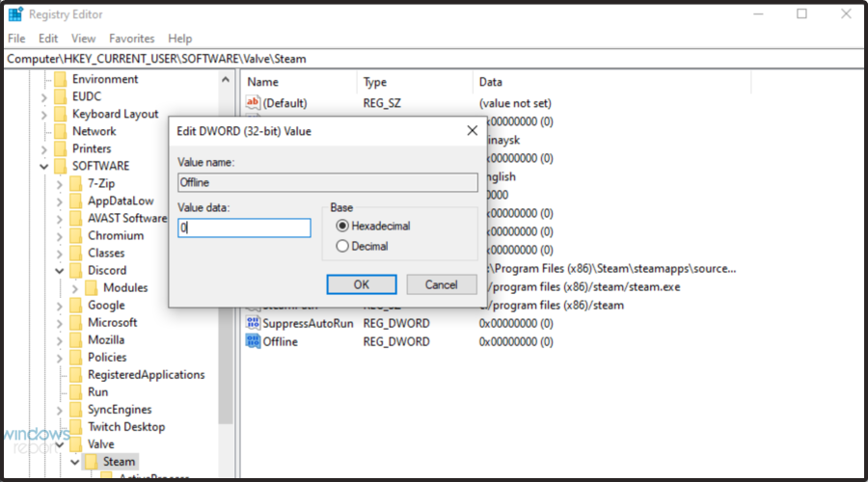Viewport: 868px width, 482px height.
Task: Expand the Modules key under Discord
Action: tap(74, 288)
